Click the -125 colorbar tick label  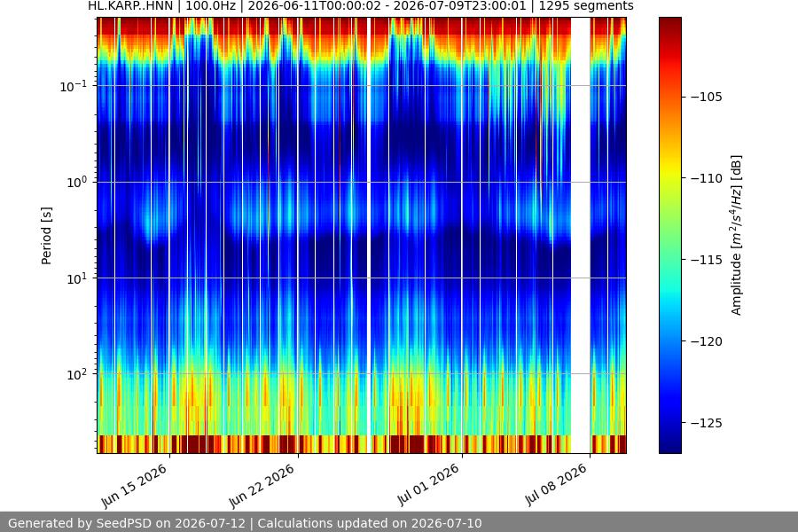point(707,423)
